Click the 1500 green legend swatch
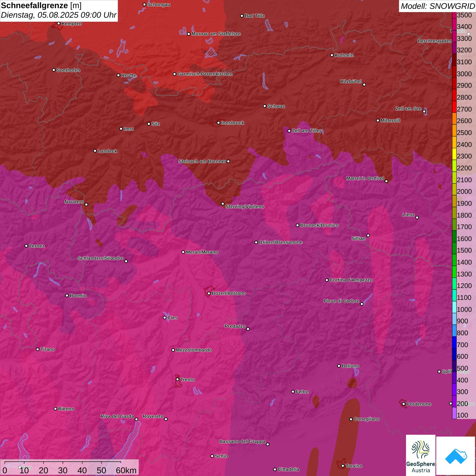This screenshot has height=476, width=476. 454,248
